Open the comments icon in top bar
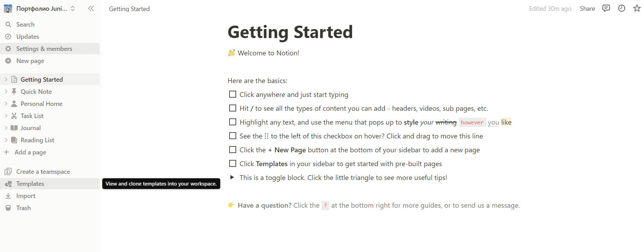 coord(606,8)
